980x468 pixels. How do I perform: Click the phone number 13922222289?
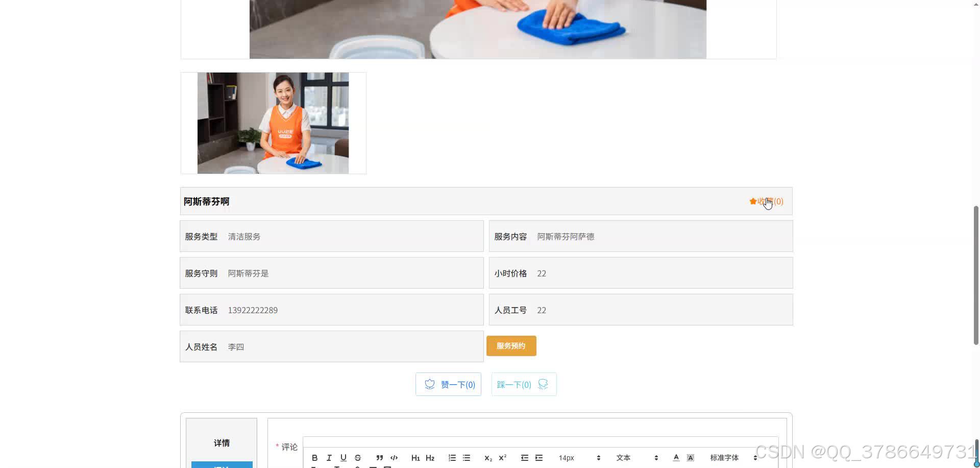tap(253, 310)
